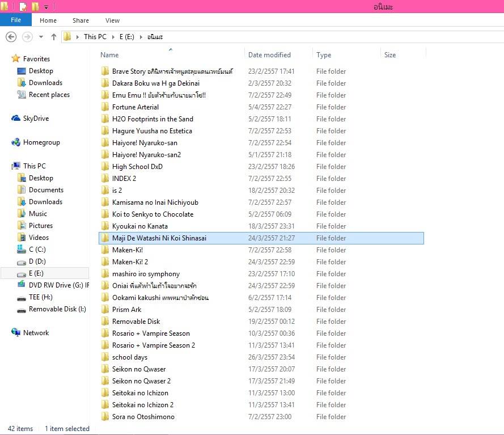Sort by the Size column header
504x435 pixels.
coord(390,54)
